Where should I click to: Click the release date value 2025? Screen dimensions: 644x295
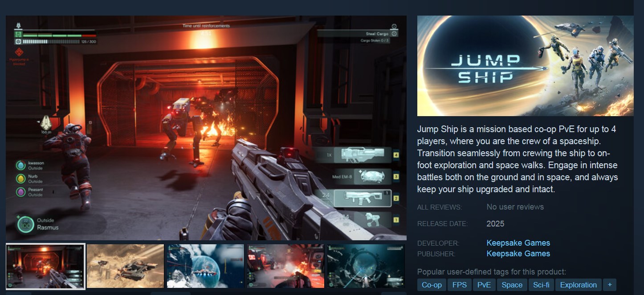(495, 224)
